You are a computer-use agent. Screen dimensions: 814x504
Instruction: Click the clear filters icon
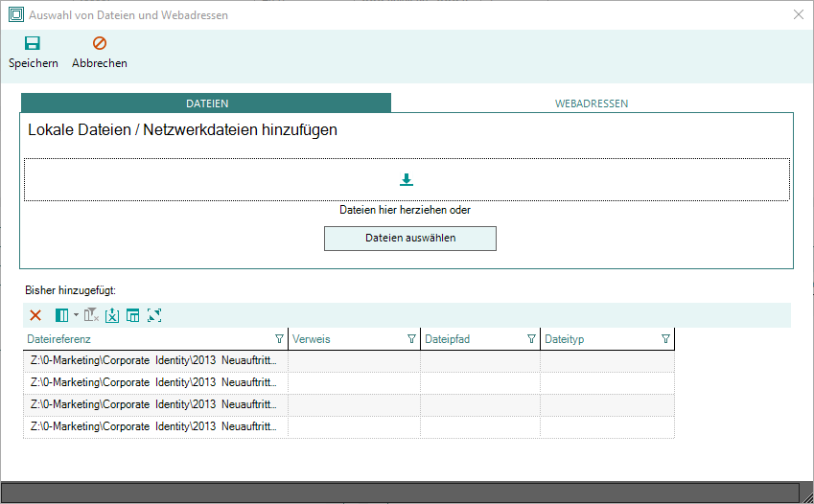[x=92, y=315]
